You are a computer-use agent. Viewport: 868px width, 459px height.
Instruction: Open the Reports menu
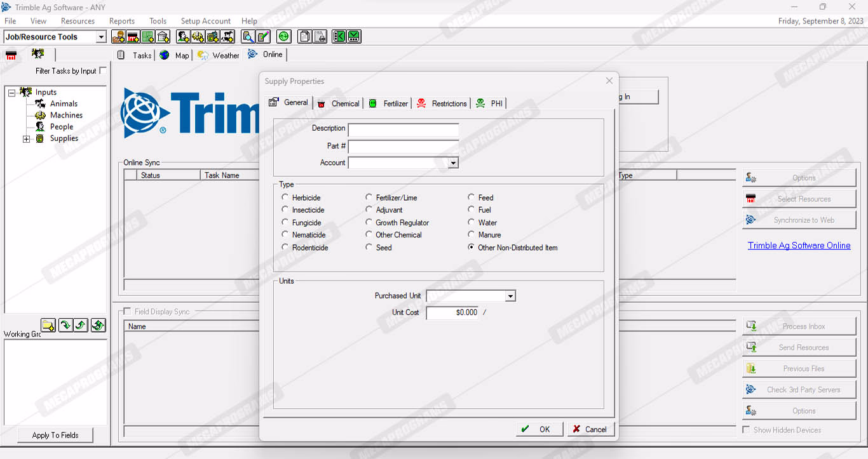click(x=122, y=21)
